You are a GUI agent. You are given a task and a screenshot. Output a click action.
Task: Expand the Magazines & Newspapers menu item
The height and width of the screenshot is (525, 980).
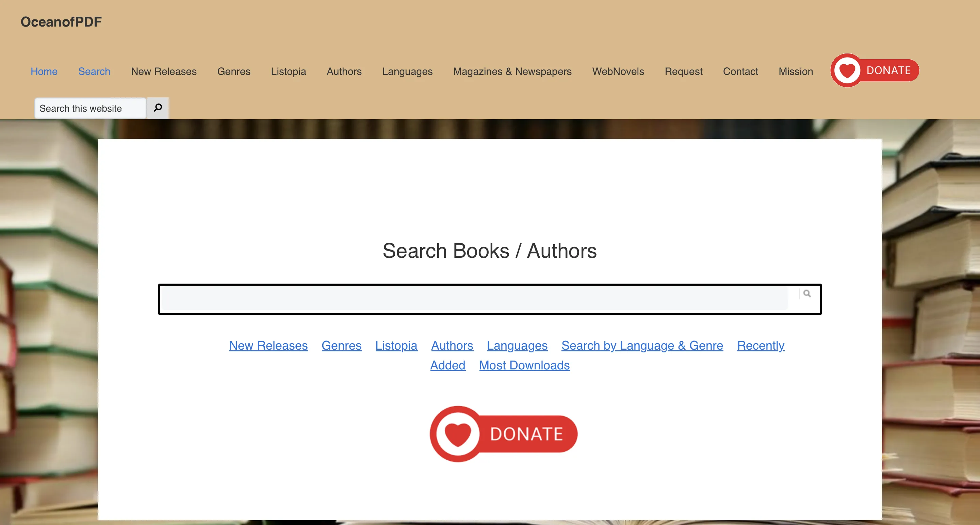(x=512, y=71)
